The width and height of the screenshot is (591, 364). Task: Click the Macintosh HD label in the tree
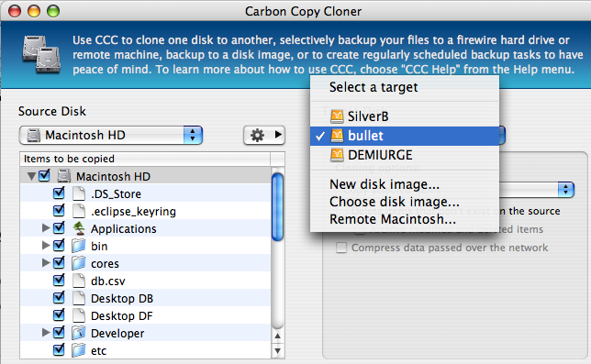[113, 177]
